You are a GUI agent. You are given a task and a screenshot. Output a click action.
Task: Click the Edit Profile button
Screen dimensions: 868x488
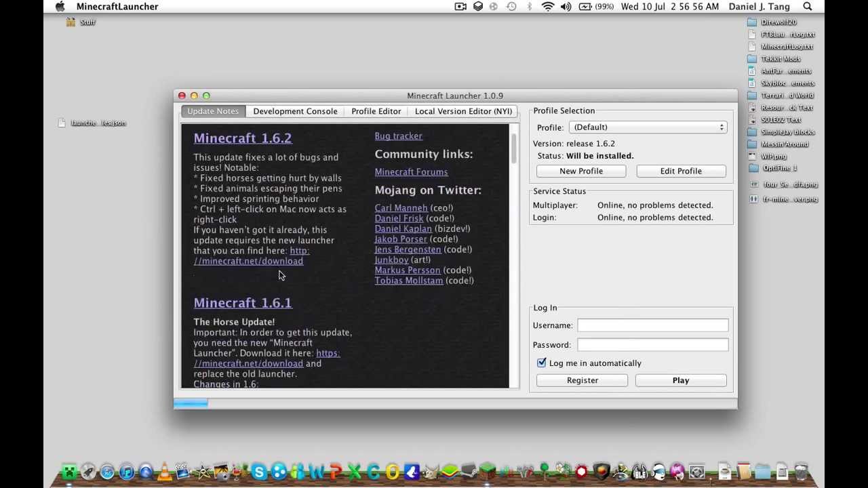681,171
